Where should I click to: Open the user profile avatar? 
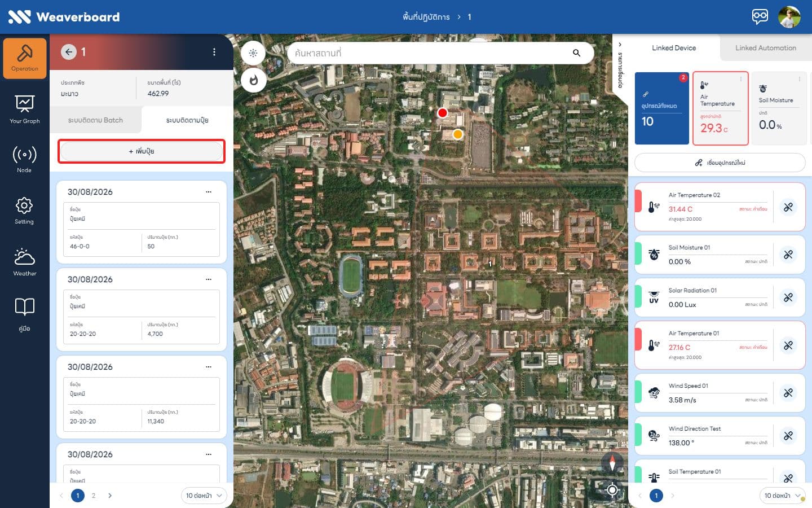point(789,17)
